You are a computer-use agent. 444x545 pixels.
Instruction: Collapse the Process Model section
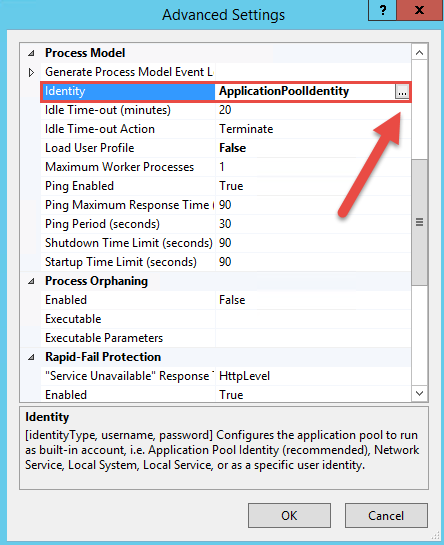(x=31, y=53)
